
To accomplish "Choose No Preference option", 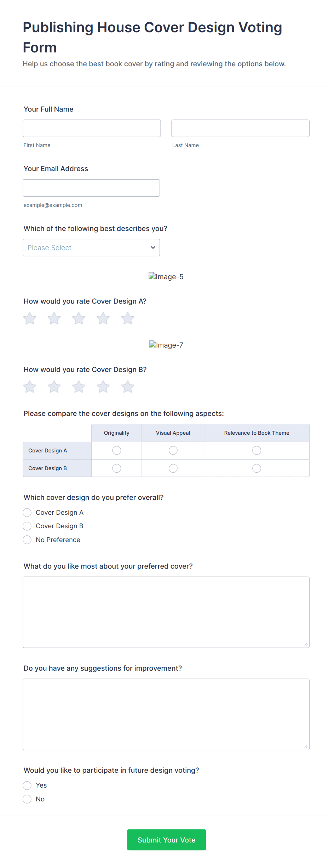I will tap(27, 540).
